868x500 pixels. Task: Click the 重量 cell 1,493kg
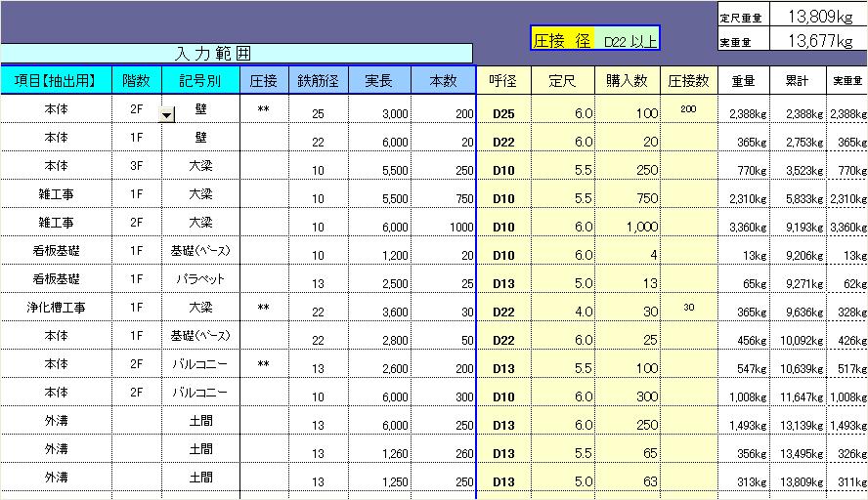(744, 420)
